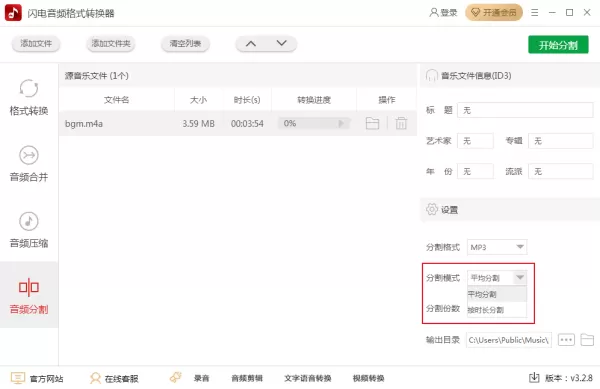
Task: Click the 操作 column header
Action: pos(386,100)
